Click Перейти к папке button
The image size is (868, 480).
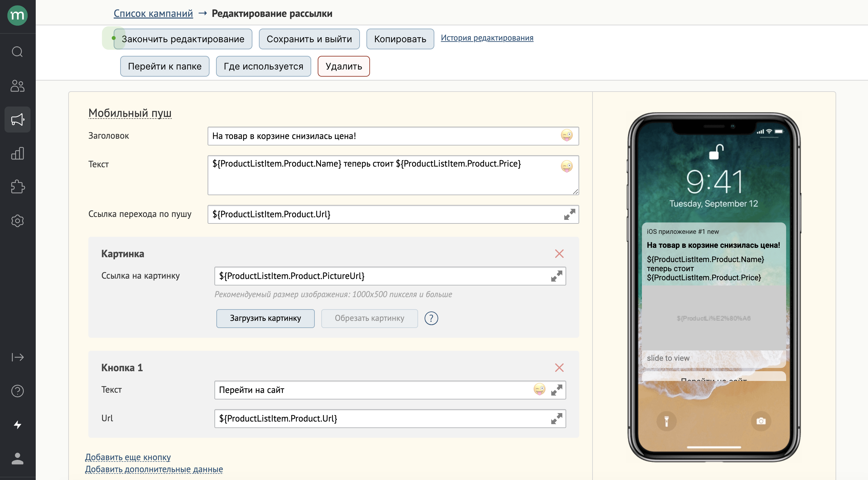(x=164, y=66)
